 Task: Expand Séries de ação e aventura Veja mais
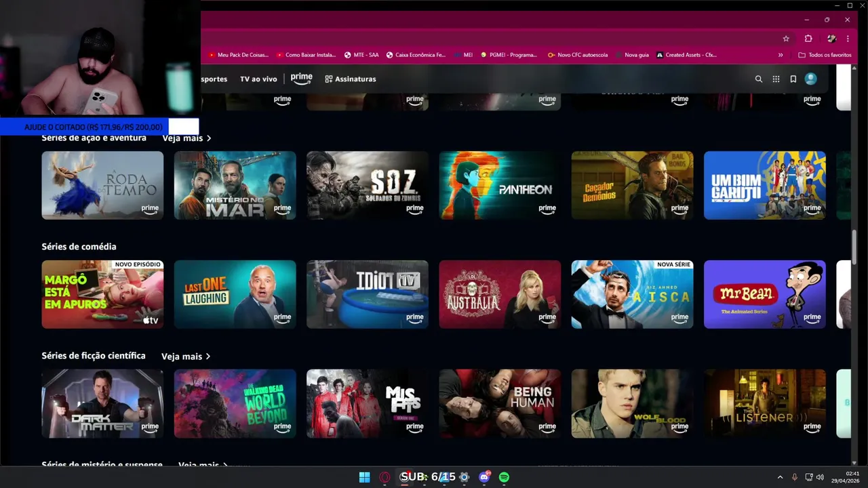coord(186,138)
